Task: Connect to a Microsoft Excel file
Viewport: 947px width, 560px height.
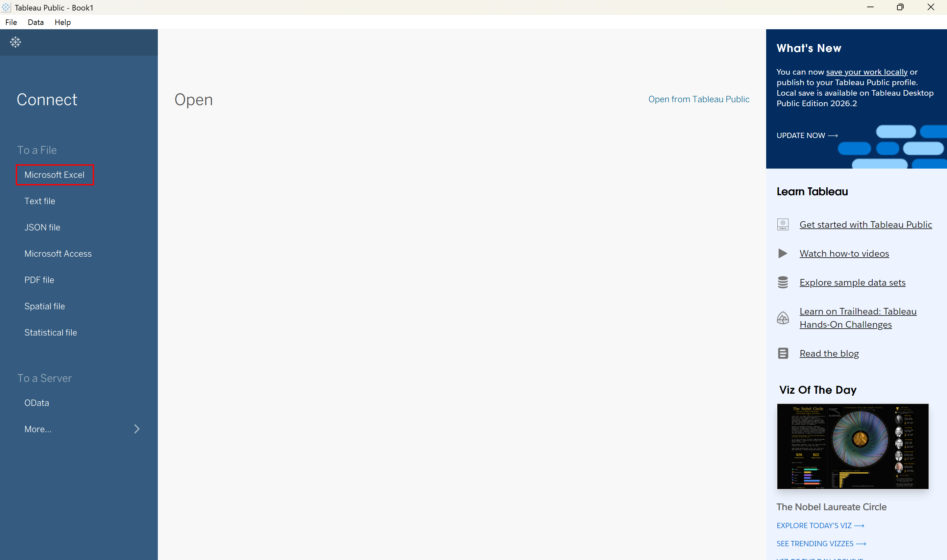Action: click(55, 175)
